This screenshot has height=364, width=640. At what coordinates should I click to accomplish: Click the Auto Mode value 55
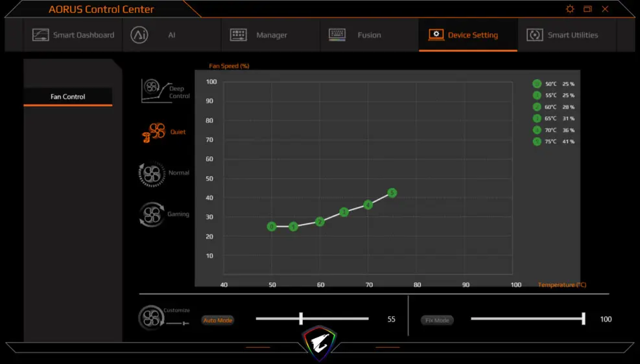click(392, 319)
